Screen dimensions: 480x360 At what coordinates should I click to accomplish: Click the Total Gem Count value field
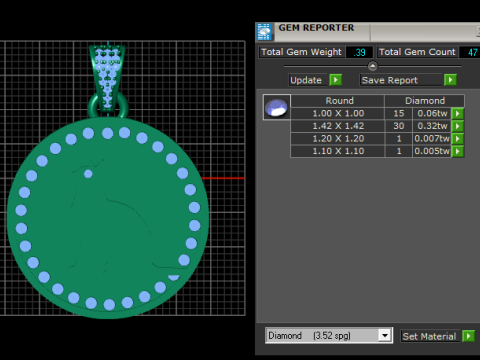470,52
